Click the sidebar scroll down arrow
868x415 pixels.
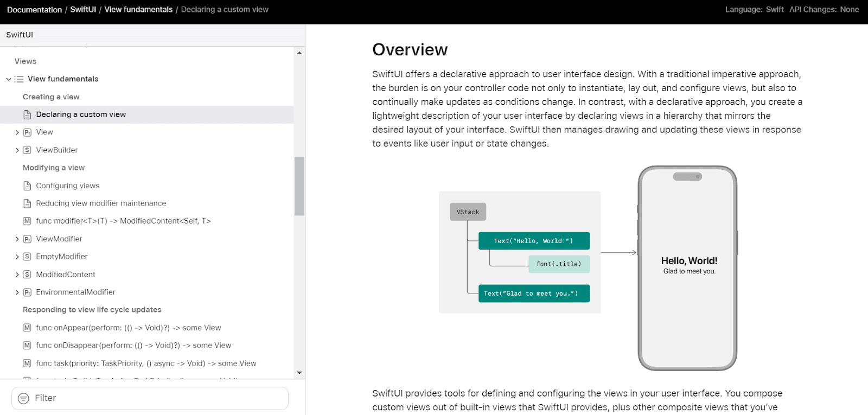click(x=299, y=373)
